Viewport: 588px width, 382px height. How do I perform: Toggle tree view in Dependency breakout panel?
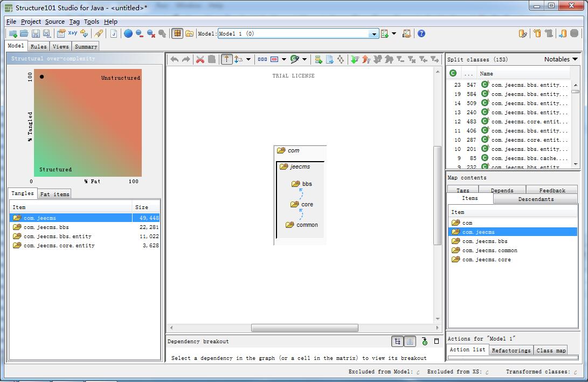point(397,341)
